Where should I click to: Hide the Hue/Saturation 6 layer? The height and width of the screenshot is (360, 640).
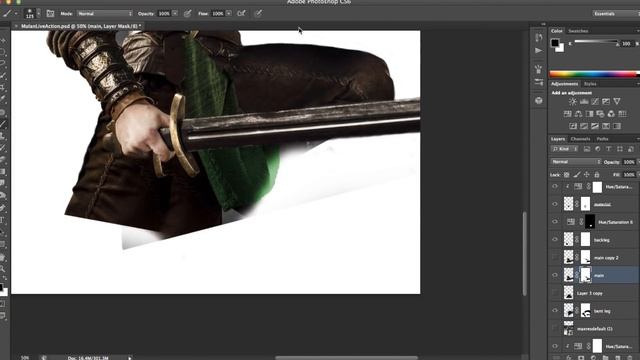(x=555, y=222)
